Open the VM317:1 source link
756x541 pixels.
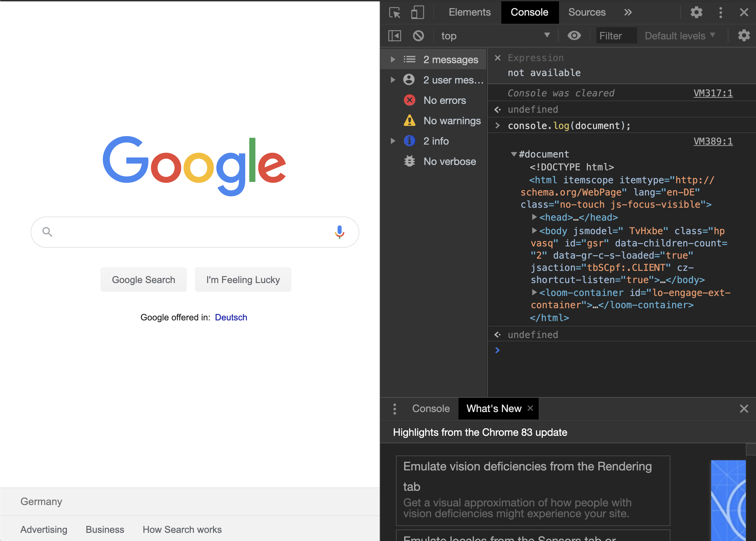pos(713,93)
